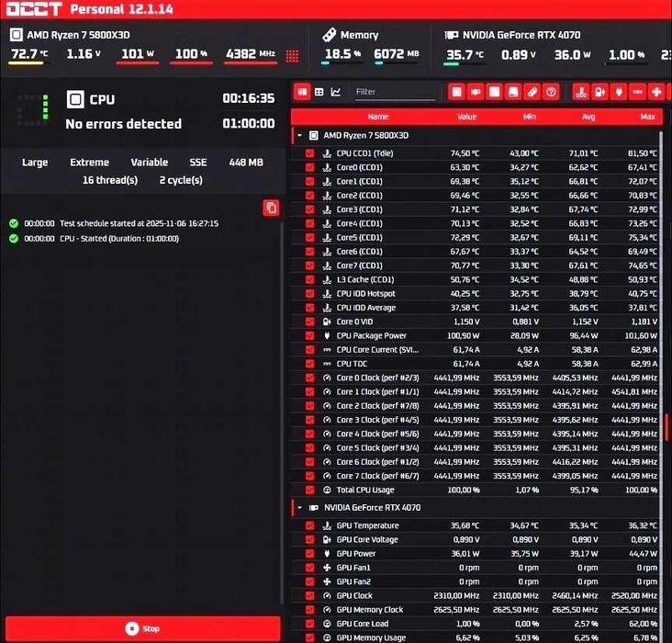Click the Memory header icon
The height and width of the screenshot is (643, 672).
coord(329,35)
